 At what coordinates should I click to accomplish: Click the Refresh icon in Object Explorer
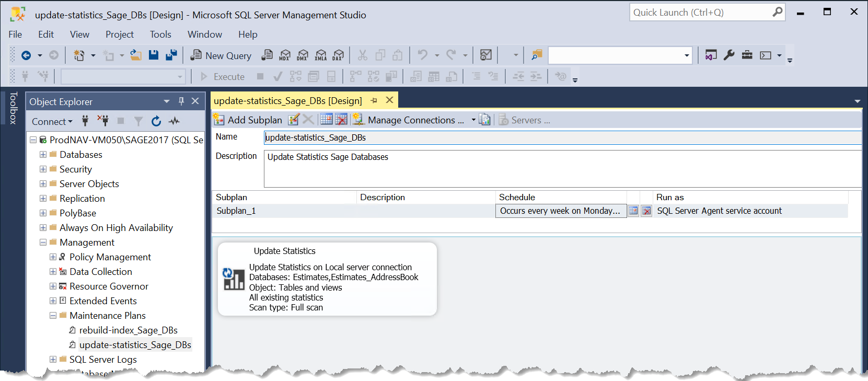(156, 121)
